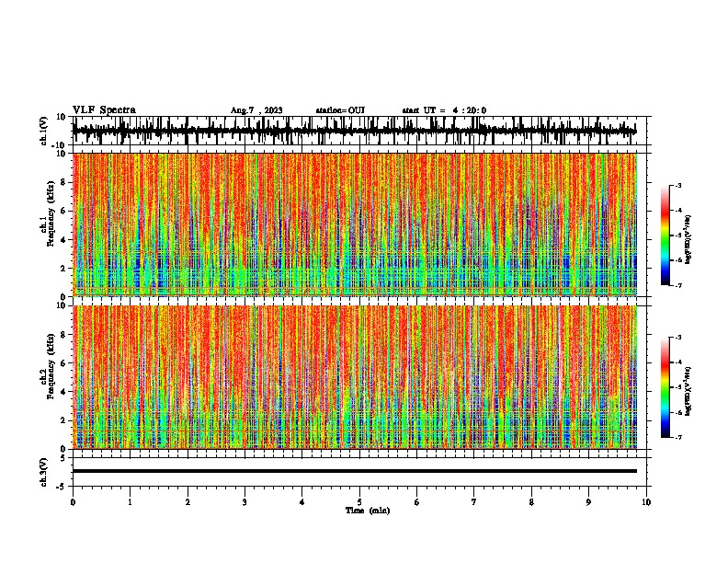
Task: Click the ch.1 spectrogram color bar
Action: [x=665, y=236]
